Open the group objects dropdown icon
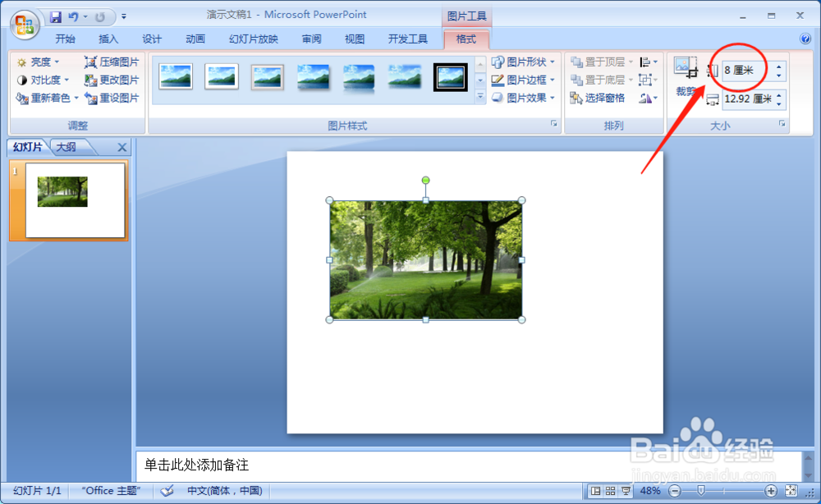The image size is (821, 504). (x=649, y=80)
